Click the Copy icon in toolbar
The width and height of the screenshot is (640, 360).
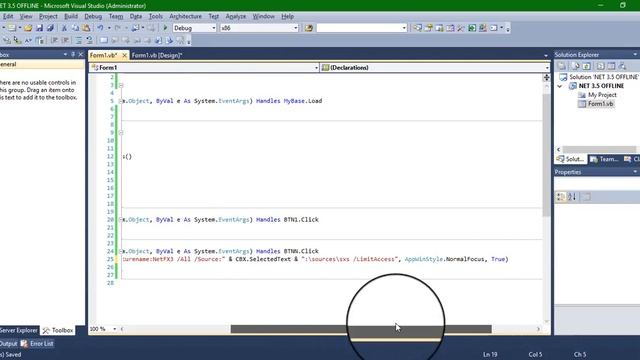pos(75,28)
